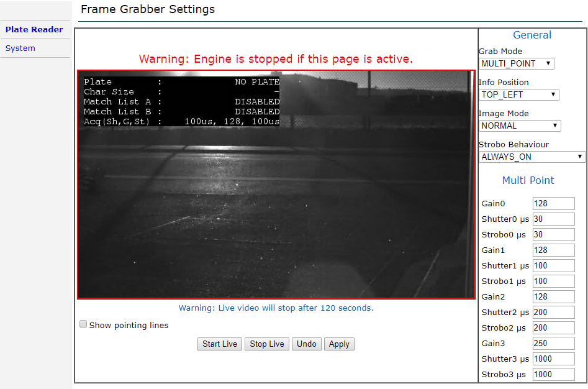Focus the Shutter0 µs field
Screen dimensions: 588x389
[553, 219]
